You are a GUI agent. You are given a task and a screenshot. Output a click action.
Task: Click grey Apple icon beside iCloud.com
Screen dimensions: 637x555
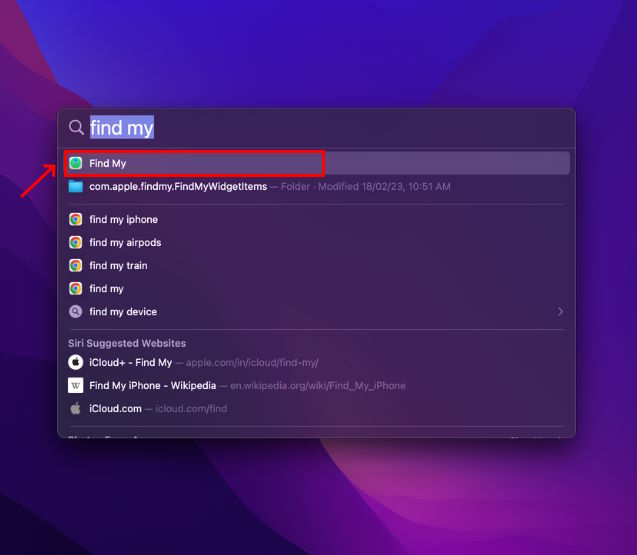(x=76, y=408)
